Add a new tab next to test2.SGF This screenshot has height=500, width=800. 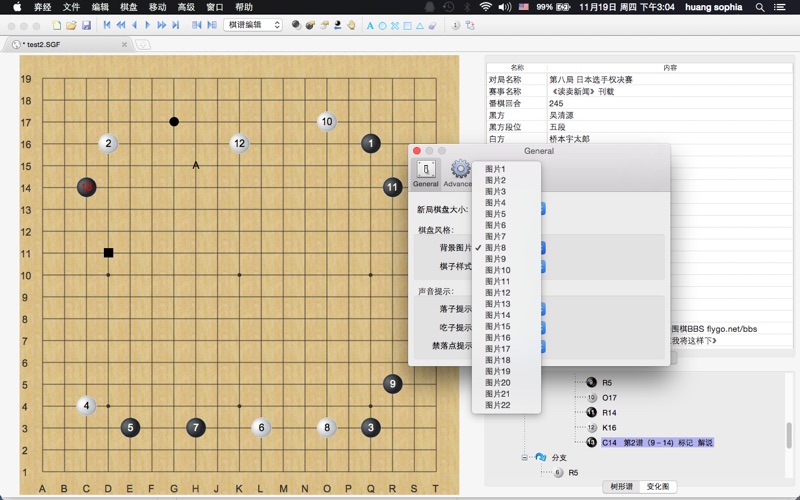tap(143, 45)
